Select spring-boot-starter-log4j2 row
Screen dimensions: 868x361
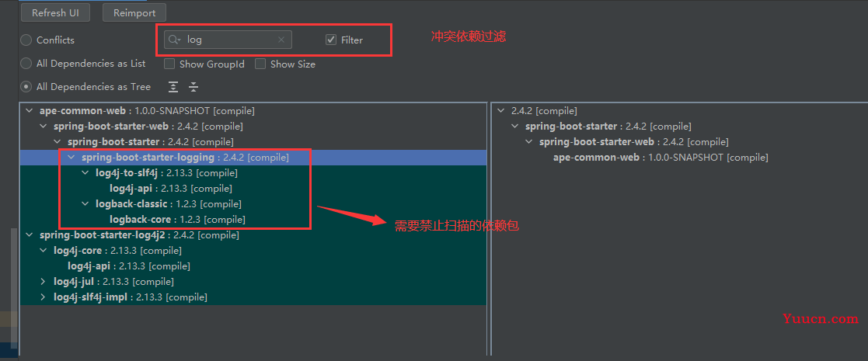(x=253, y=235)
